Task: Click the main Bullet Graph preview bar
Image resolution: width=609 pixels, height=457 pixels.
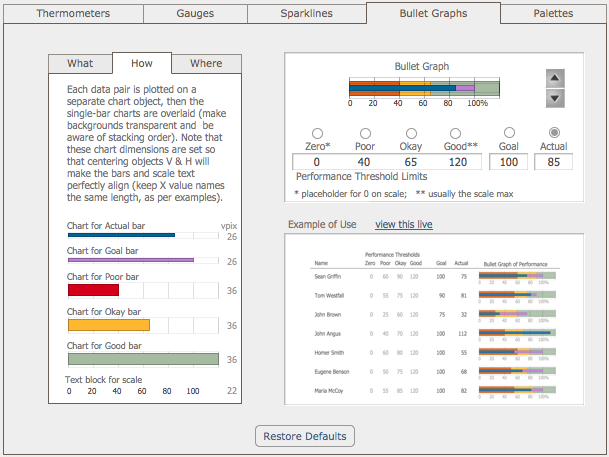Action: [424, 88]
